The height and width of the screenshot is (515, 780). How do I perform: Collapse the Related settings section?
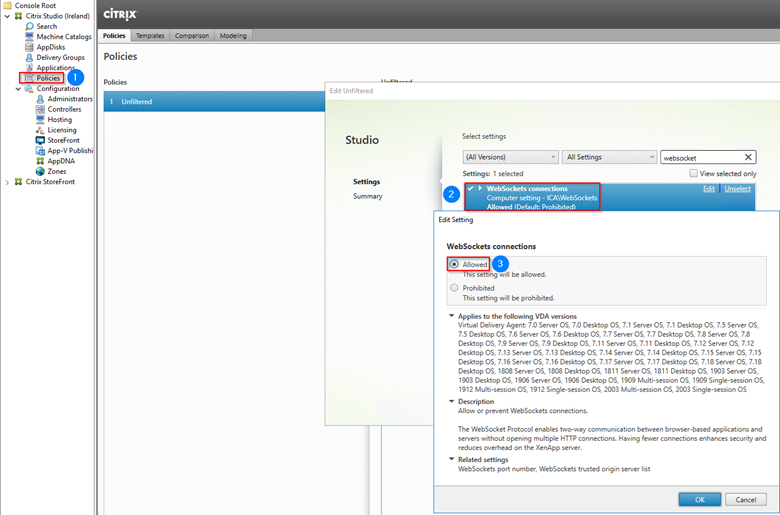pyautogui.click(x=452, y=459)
